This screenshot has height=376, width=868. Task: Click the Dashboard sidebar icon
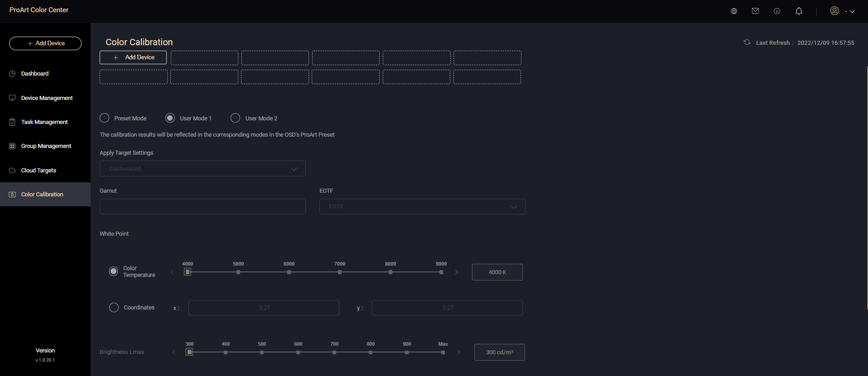click(x=12, y=73)
